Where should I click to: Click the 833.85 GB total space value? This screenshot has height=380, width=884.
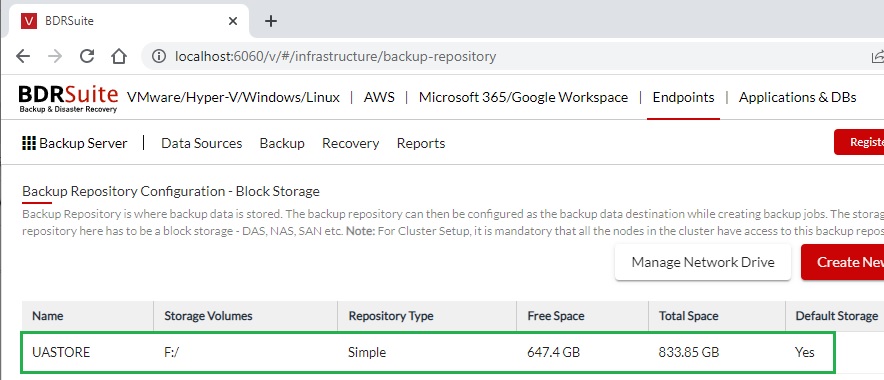[x=689, y=352]
